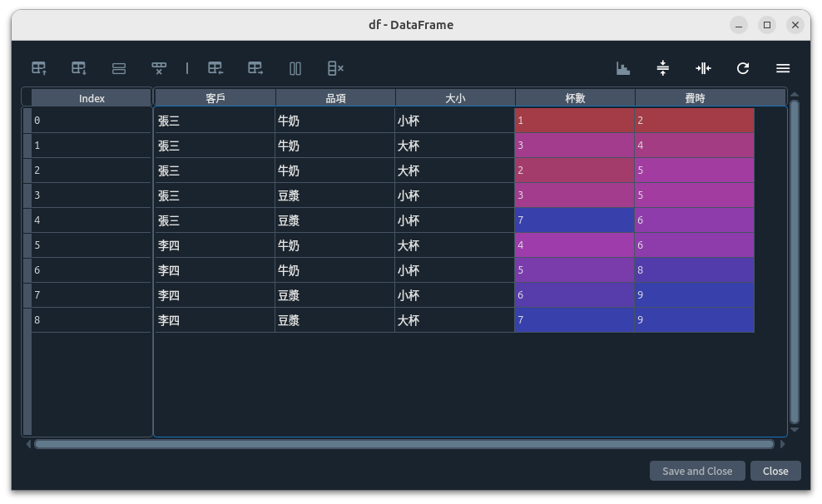Select index row 8

pos(92,320)
